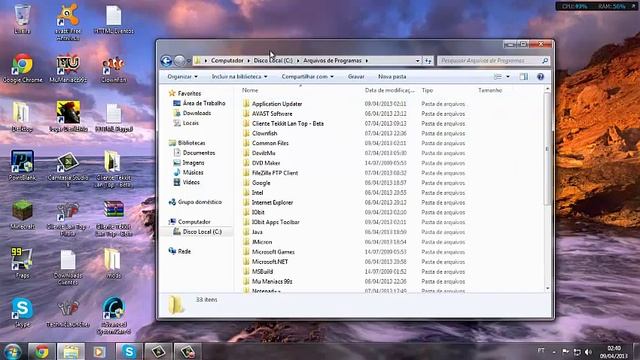Click the Chrome icon in the taskbar
Viewport: 640px width, 360px height.
point(41,351)
